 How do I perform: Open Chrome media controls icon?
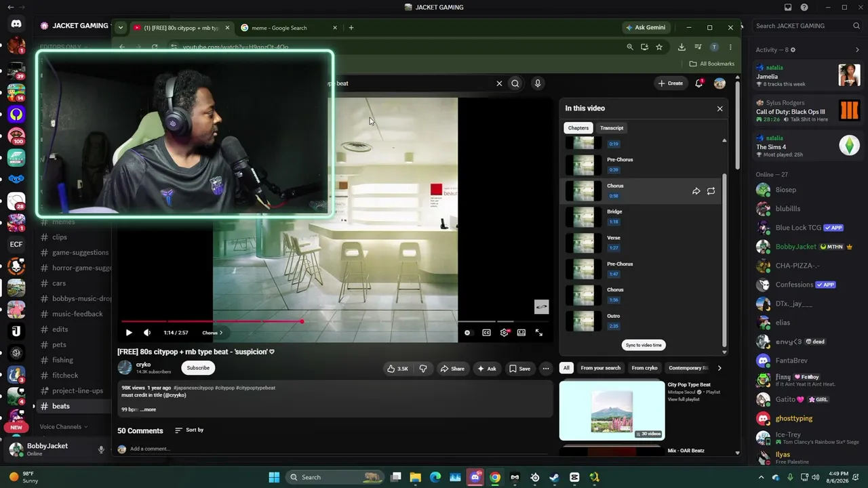pyautogui.click(x=698, y=47)
